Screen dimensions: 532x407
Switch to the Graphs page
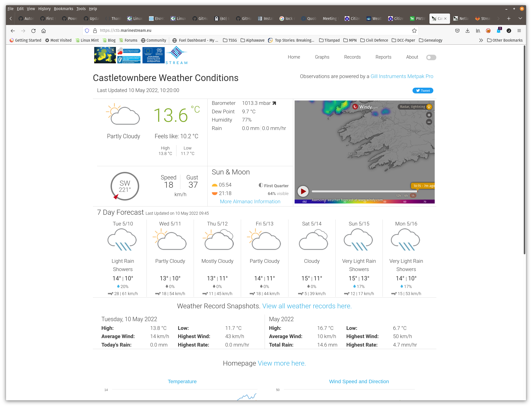[x=322, y=57]
